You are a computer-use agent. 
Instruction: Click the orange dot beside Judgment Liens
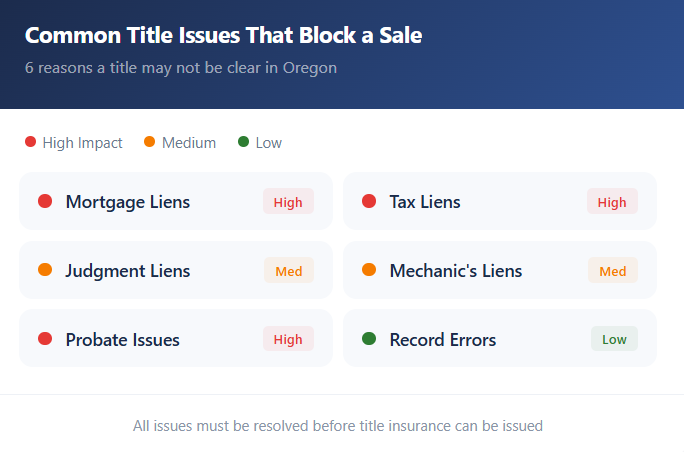click(45, 271)
